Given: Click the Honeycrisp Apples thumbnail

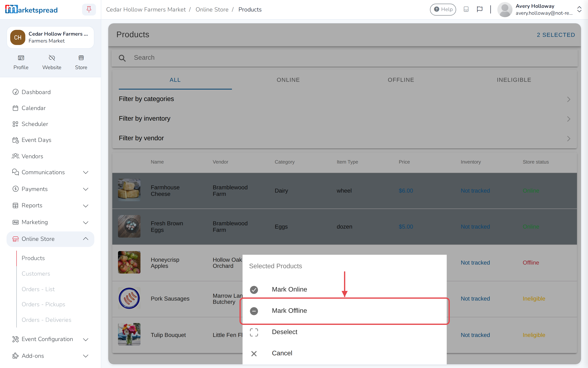Looking at the screenshot, I should point(129,262).
